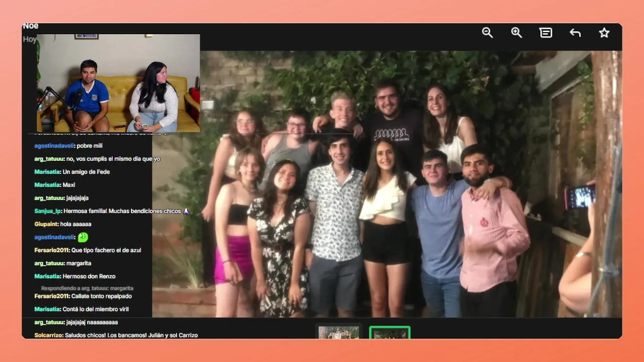Click 'Respondiendo a arg_tatuuu: margarita' reply line
This screenshot has height=362, width=644.
click(87, 289)
